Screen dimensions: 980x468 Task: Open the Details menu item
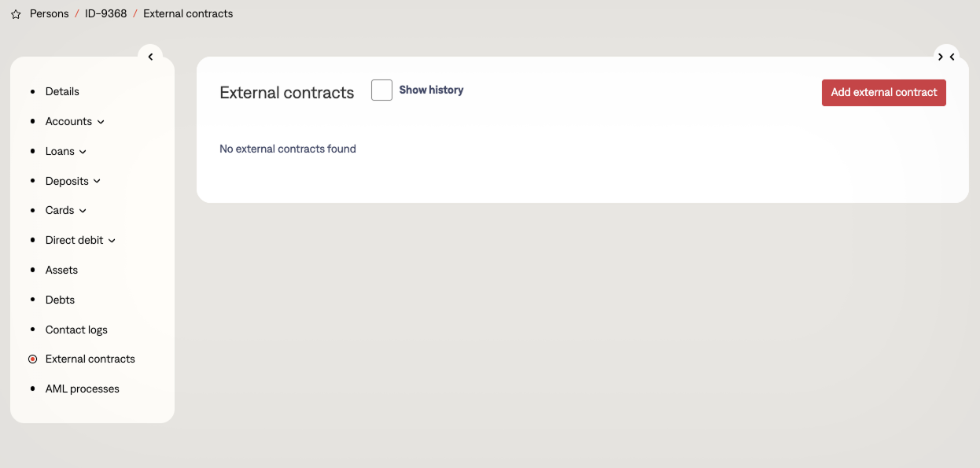[62, 92]
